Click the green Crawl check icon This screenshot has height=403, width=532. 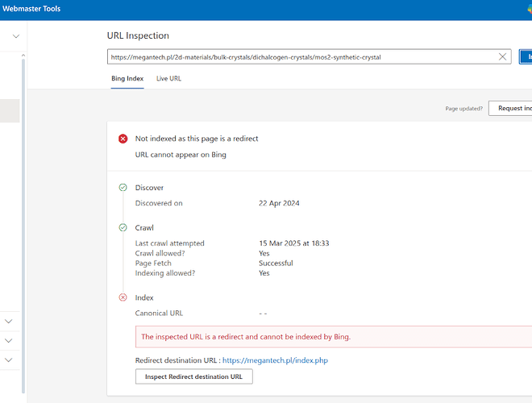(123, 227)
